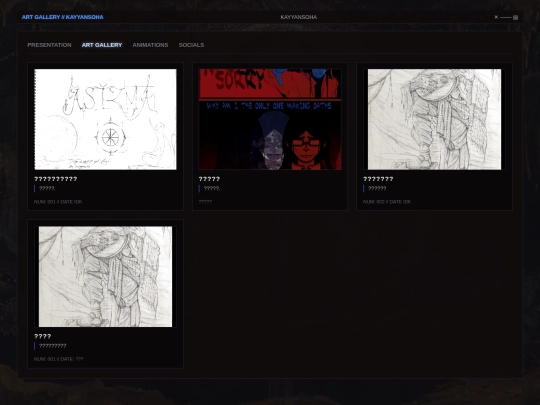Click the NUM: 001 // DATE IDK caption
Screen dimensions: 540x405
point(58,202)
